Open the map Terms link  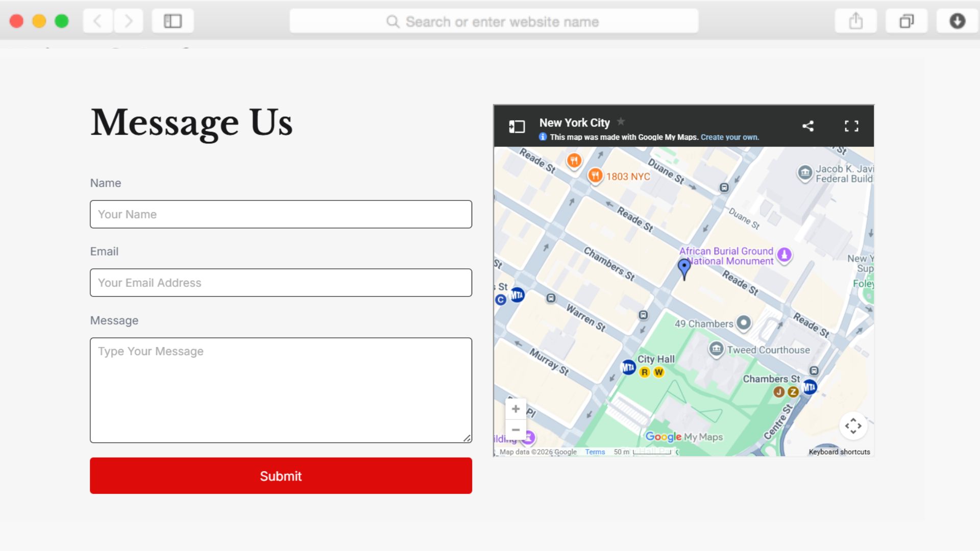pyautogui.click(x=595, y=452)
